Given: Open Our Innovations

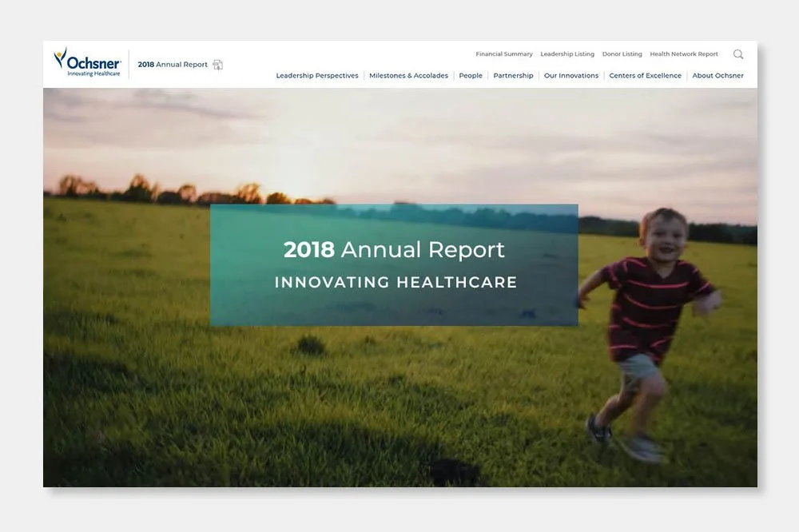Looking at the screenshot, I should [570, 75].
